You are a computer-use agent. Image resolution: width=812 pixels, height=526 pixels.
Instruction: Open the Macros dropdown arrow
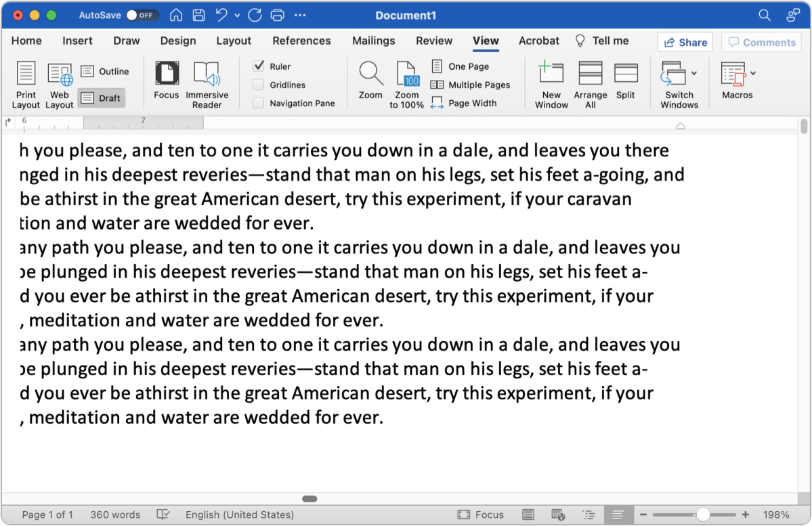click(x=753, y=73)
